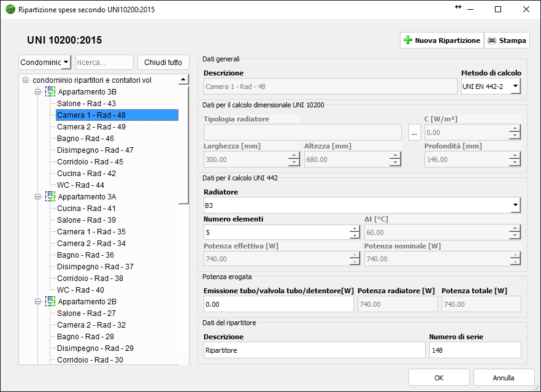
Task: Select the Appartamento 3A building icon
Action: pyautogui.click(x=50, y=197)
